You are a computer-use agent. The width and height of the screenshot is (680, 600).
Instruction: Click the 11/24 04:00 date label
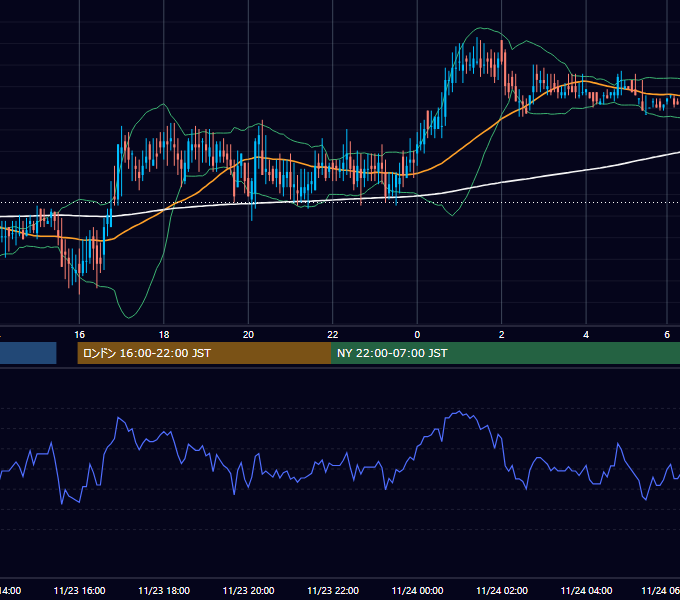pos(586,590)
